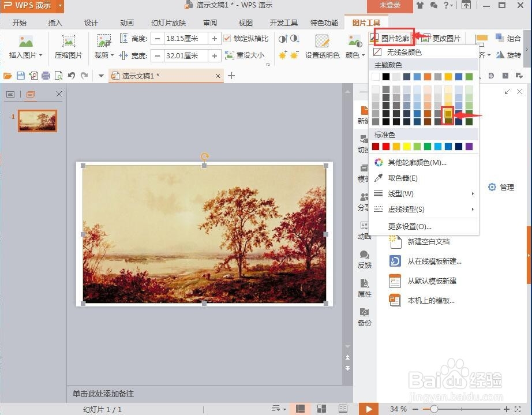Pick the highlighted dark gold theme color swatch
Viewport: 532px width, 415px height.
click(x=448, y=113)
